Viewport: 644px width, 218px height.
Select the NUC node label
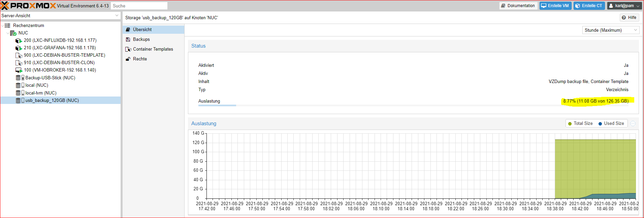point(23,33)
